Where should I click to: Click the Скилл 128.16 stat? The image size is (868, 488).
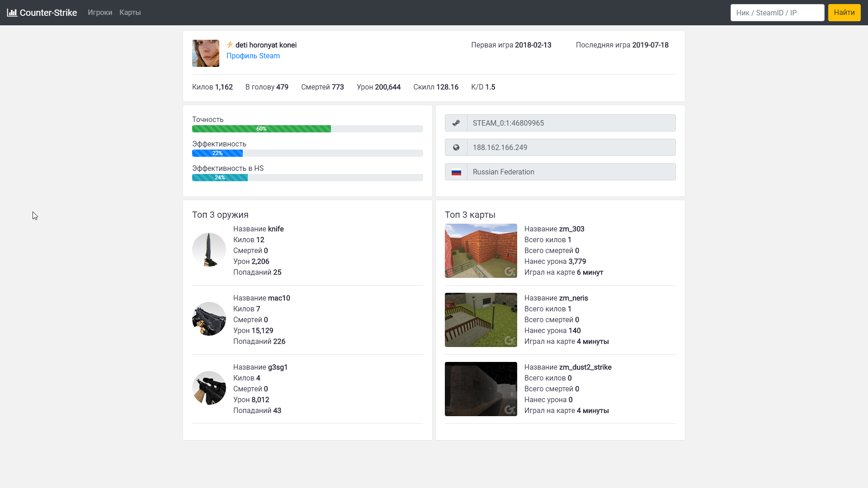(x=436, y=87)
